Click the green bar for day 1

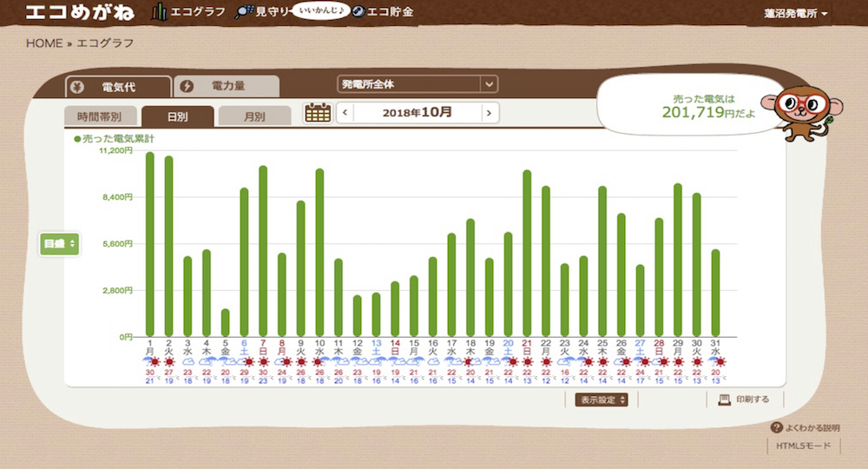pos(150,244)
